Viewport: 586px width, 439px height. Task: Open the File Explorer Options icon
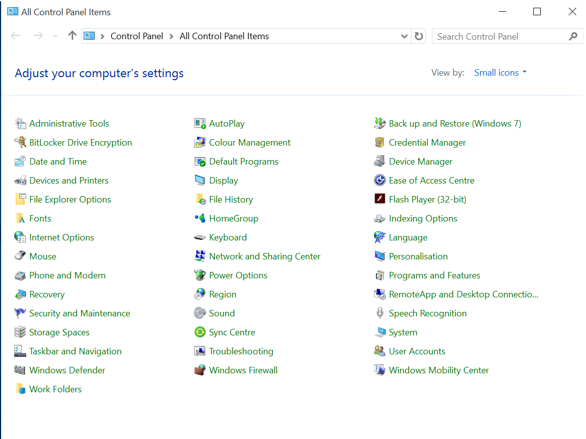[x=20, y=199]
